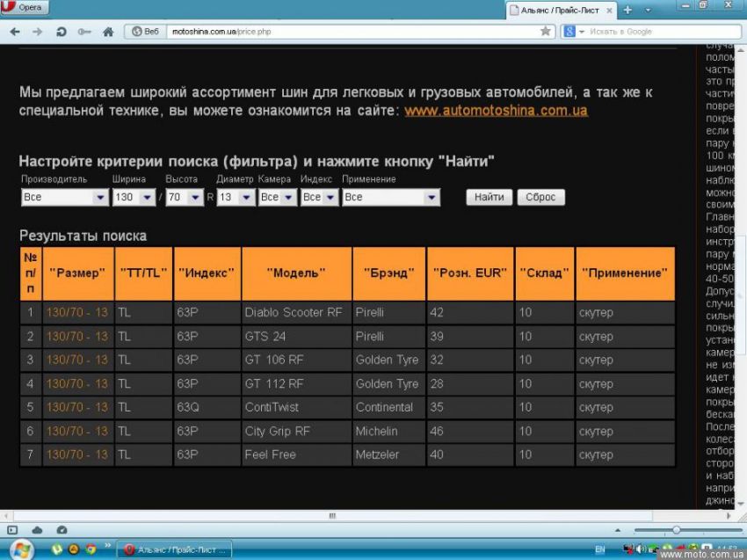747x560 pixels.
Task: Click the "Индекс" column header
Action: pos(207,273)
